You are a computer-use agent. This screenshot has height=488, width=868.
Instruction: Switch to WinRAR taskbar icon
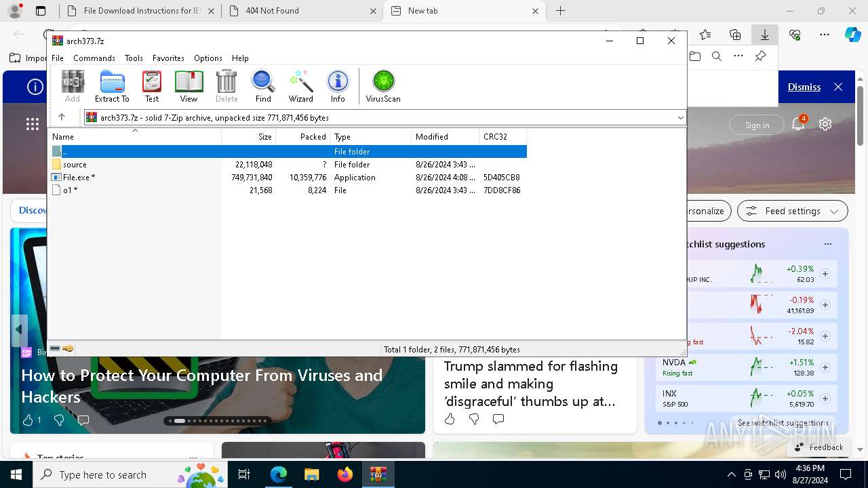pyautogui.click(x=378, y=474)
